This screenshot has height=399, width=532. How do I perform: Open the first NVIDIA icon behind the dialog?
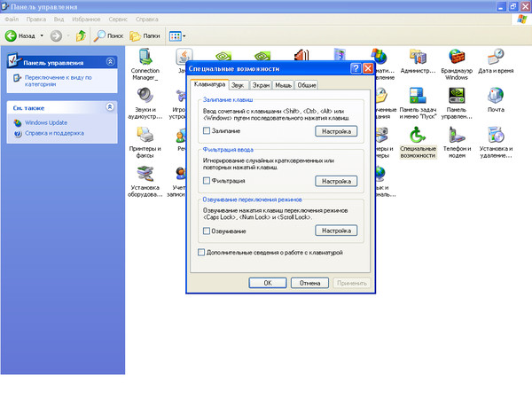[x=223, y=56]
